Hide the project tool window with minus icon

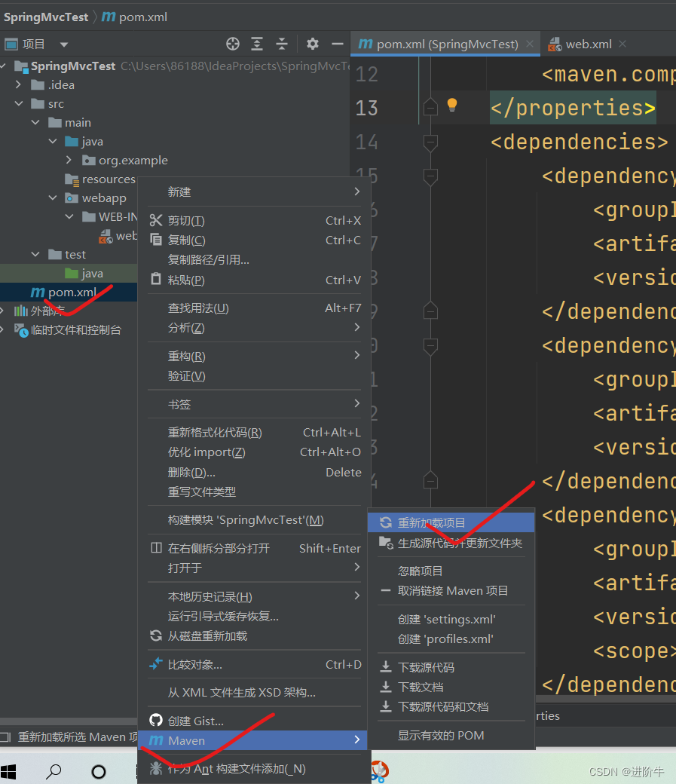tap(338, 44)
